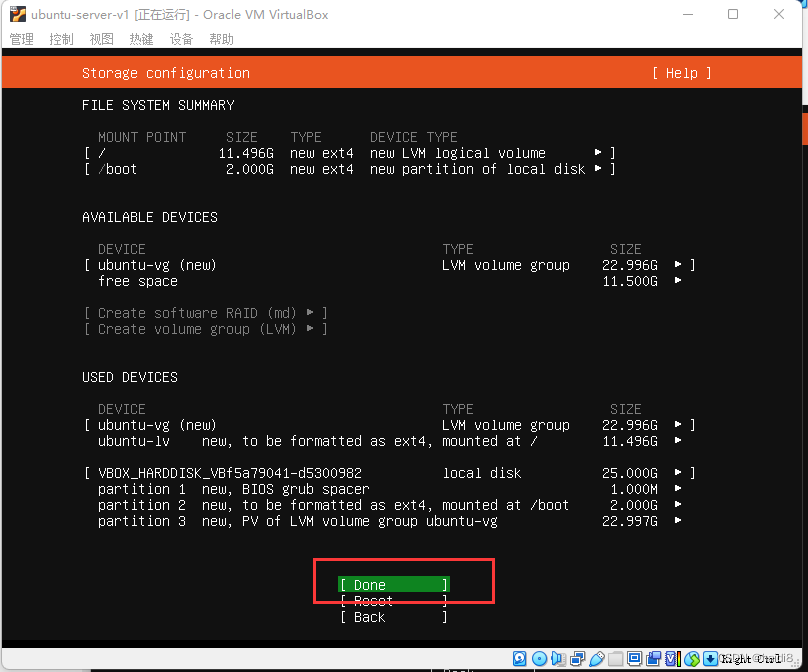
Task: Click the optical disc status icon
Action: tap(539, 659)
